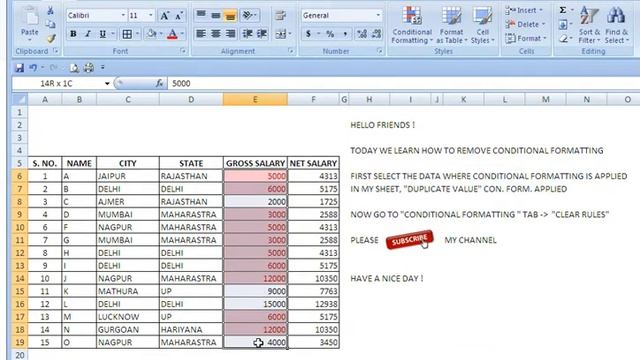Toggle Underline formatting
This screenshot has height=360, width=640.
(102, 34)
